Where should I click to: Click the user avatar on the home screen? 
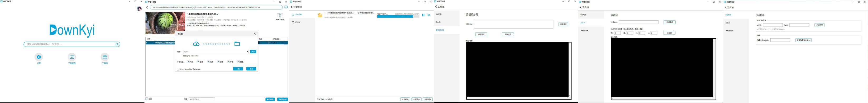coord(139,9)
